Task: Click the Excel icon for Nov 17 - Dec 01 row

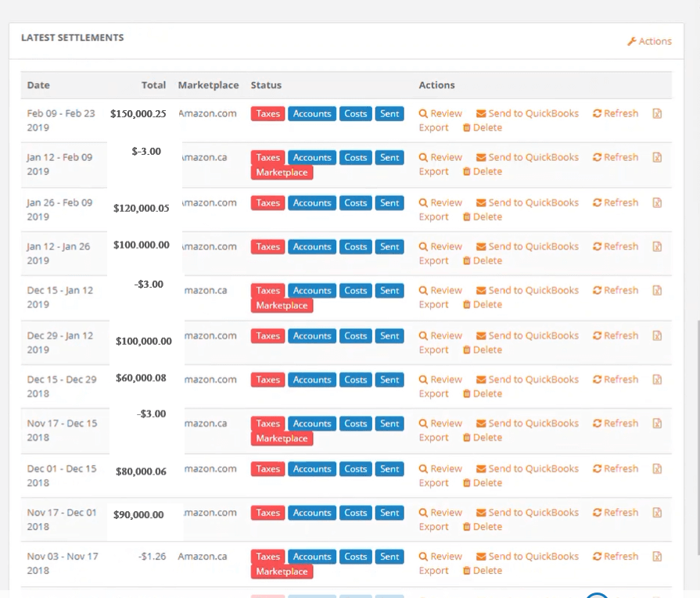Action: coord(657,512)
